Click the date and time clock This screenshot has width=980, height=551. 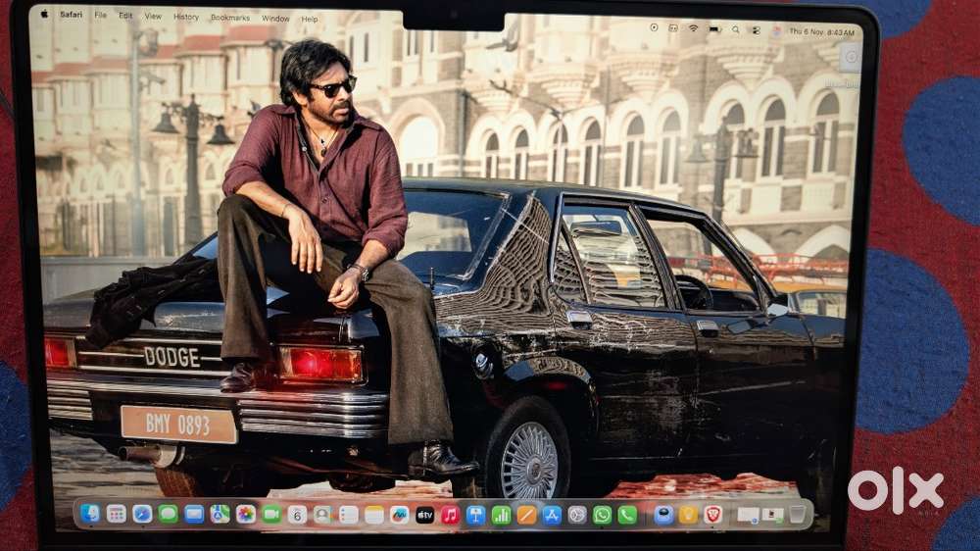point(821,32)
